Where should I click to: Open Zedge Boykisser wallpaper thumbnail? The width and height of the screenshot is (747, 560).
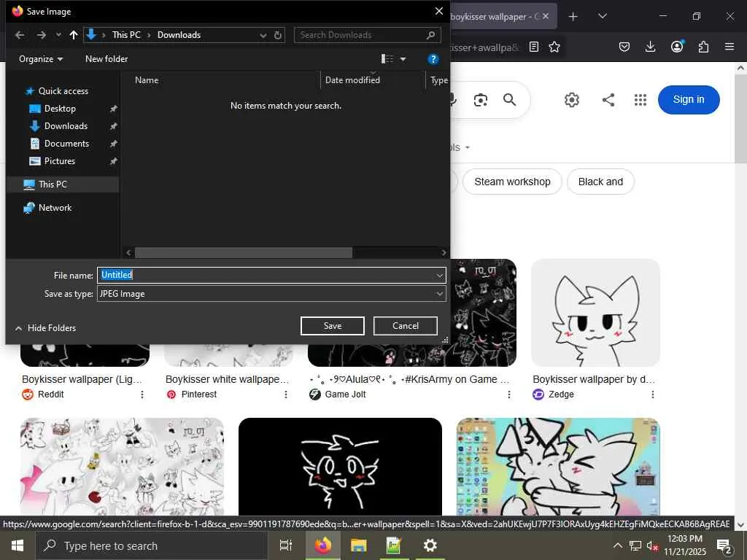point(595,313)
